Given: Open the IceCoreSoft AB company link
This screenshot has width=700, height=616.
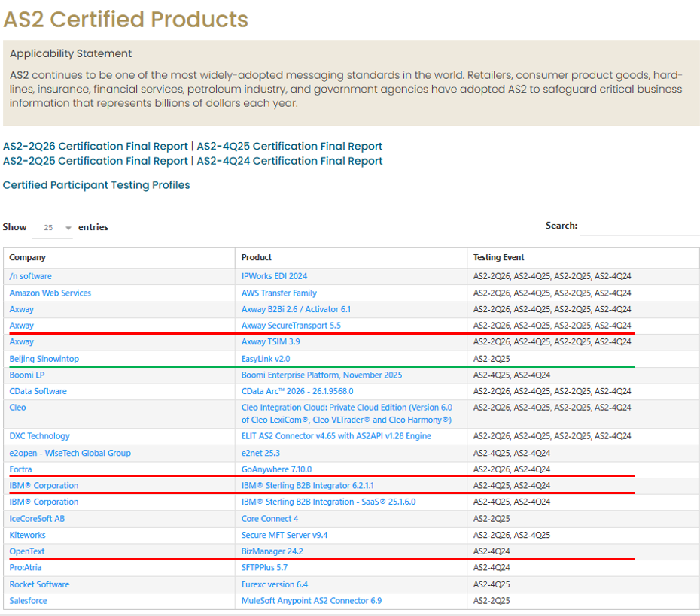Looking at the screenshot, I should tap(37, 519).
